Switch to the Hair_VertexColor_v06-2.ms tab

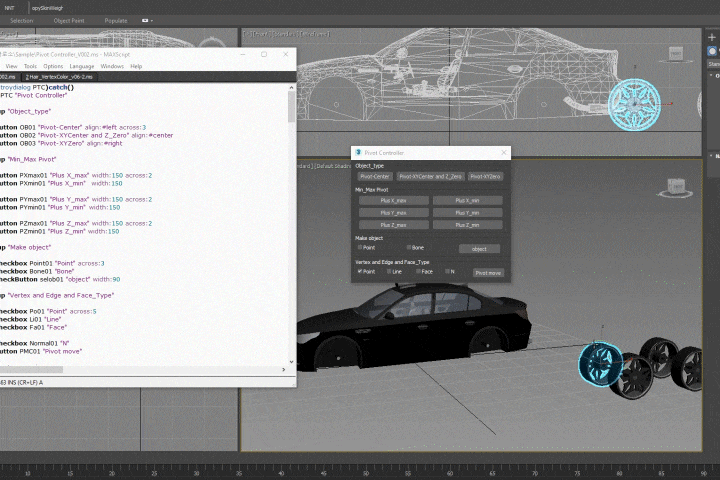pyautogui.click(x=59, y=77)
